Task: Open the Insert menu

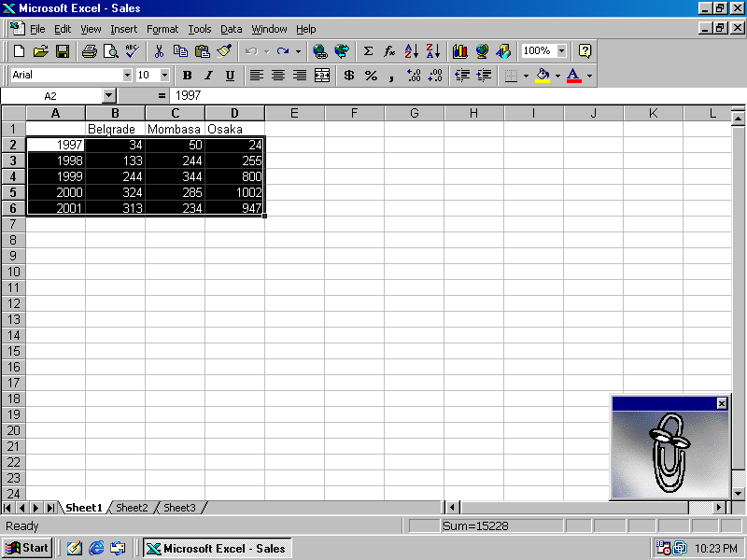Action: click(x=124, y=29)
